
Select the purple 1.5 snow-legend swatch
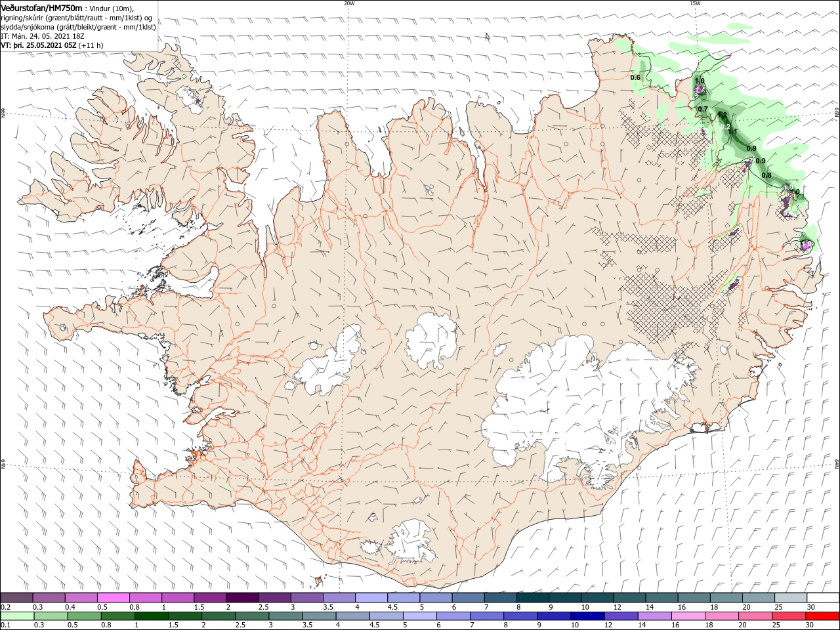click(x=209, y=598)
